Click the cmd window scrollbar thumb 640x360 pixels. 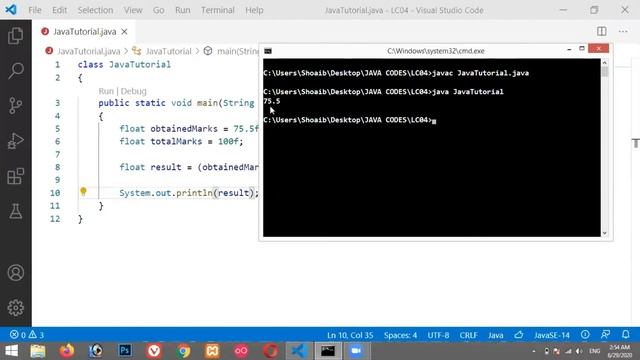[x=605, y=72]
